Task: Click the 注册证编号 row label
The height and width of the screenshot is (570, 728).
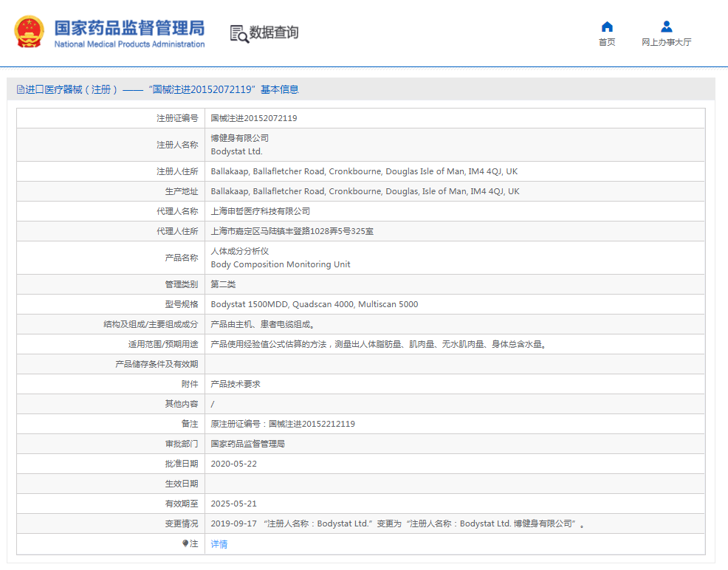Action: (177, 118)
